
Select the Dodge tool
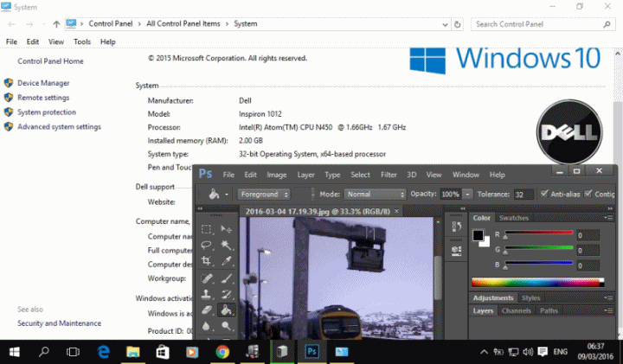226,326
